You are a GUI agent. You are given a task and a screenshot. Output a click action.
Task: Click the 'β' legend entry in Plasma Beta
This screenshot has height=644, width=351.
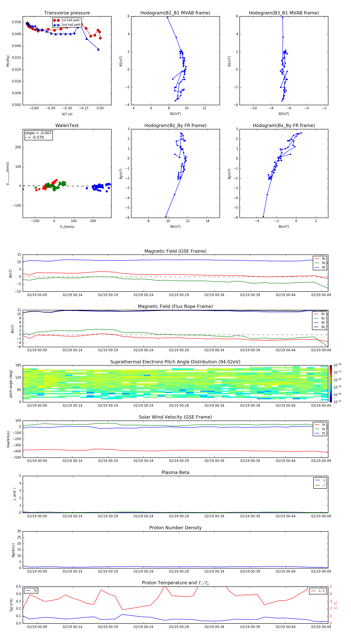320,486
